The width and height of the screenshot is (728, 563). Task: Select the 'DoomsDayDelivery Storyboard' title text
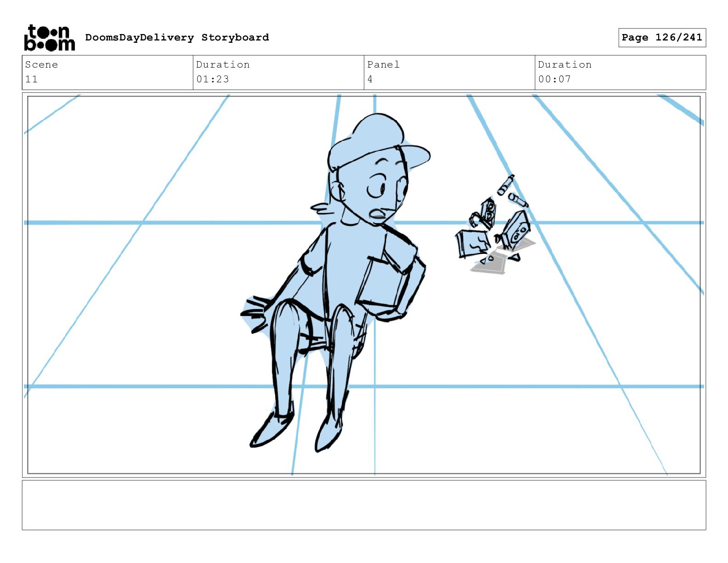click(177, 37)
